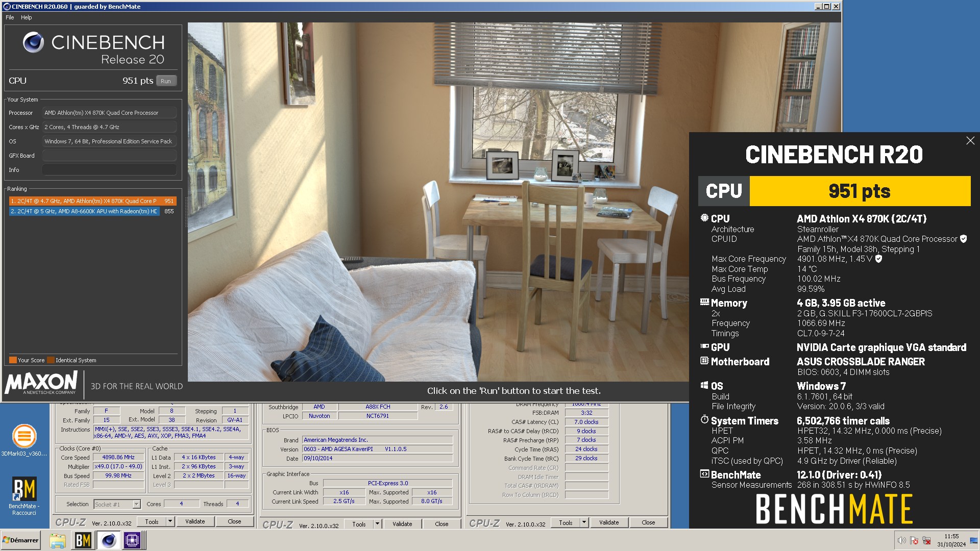Click the network tray icon
This screenshot has height=551, width=980.
pyautogui.click(x=926, y=540)
